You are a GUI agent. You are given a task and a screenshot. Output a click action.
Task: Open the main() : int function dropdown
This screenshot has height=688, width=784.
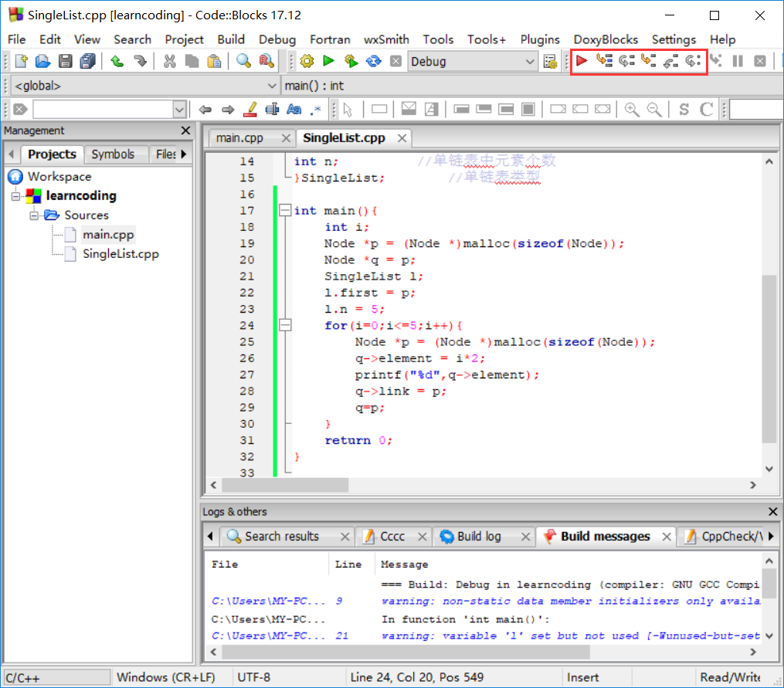pyautogui.click(x=532, y=86)
